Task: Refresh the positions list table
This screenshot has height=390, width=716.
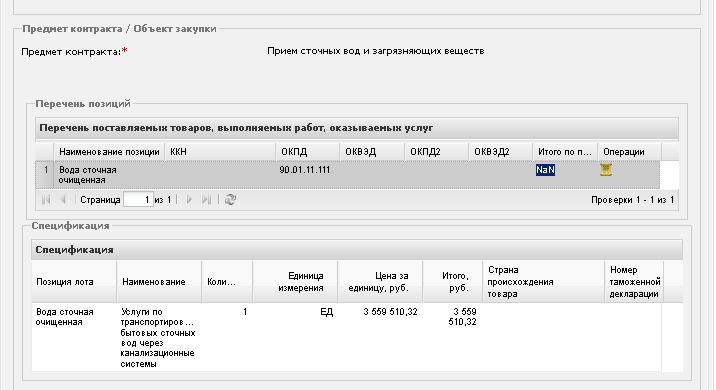Action: [x=231, y=200]
